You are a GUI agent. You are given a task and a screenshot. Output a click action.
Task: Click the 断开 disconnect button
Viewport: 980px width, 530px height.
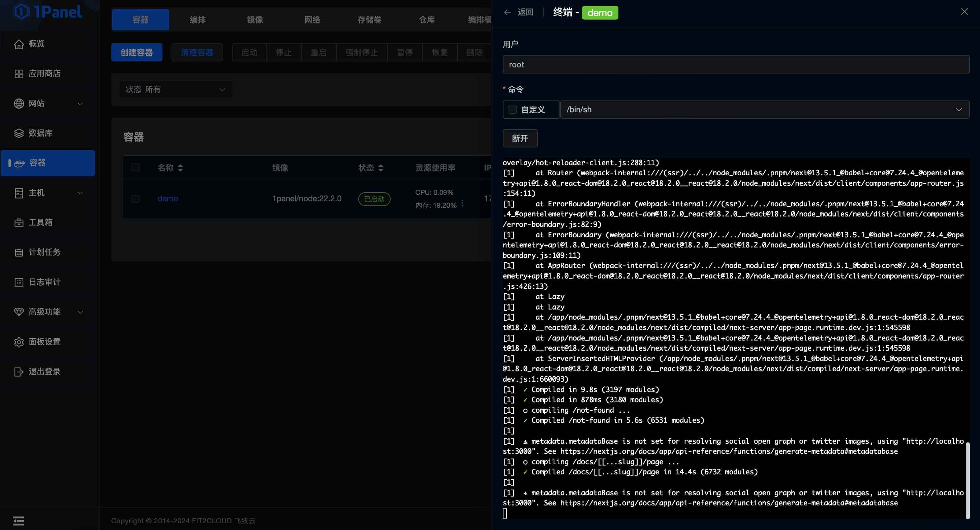click(520, 139)
